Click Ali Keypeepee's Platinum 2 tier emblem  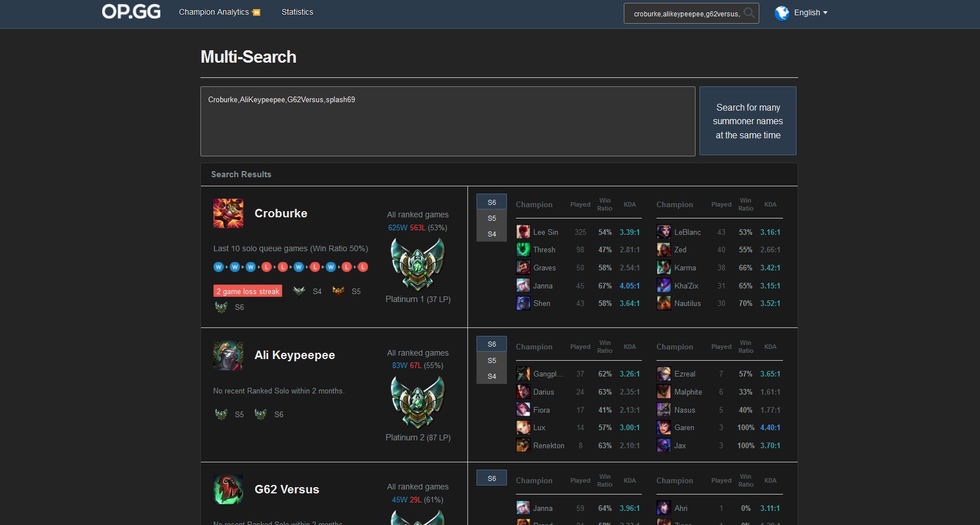tap(418, 403)
